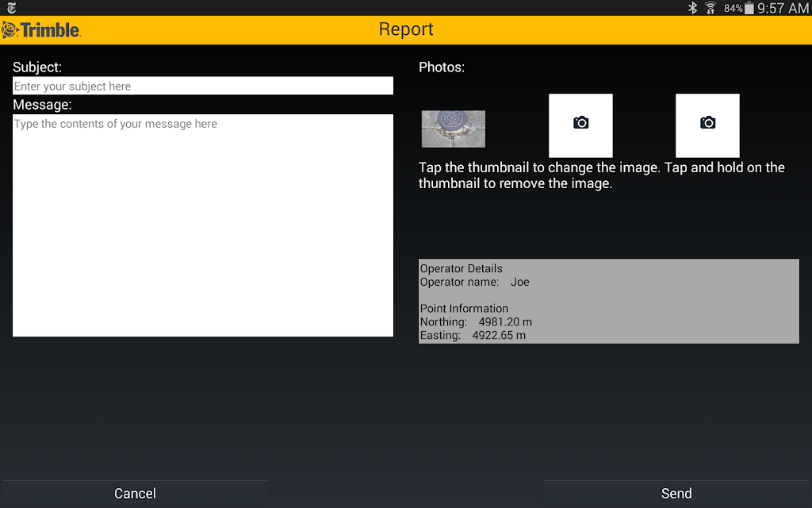Tap the 9:57 AM clock

coord(783,8)
